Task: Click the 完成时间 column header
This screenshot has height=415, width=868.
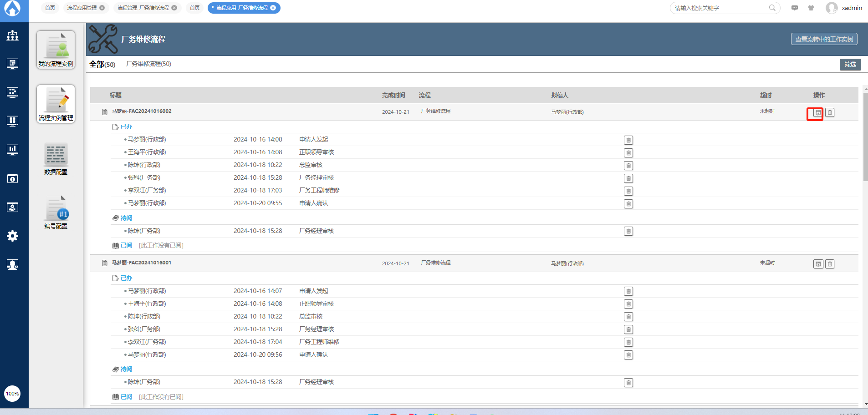Action: click(x=393, y=95)
